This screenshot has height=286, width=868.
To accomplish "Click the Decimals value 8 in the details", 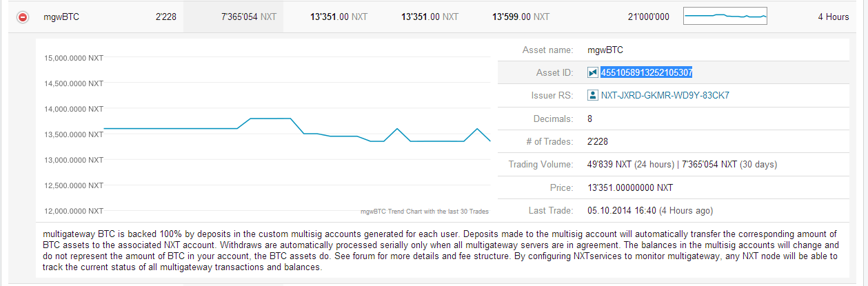I will tap(589, 119).
